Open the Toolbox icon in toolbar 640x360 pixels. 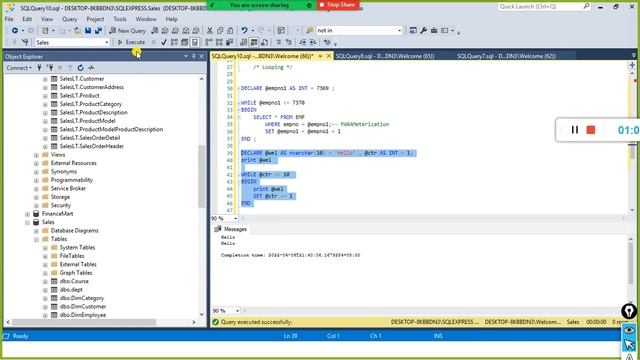pos(434,31)
